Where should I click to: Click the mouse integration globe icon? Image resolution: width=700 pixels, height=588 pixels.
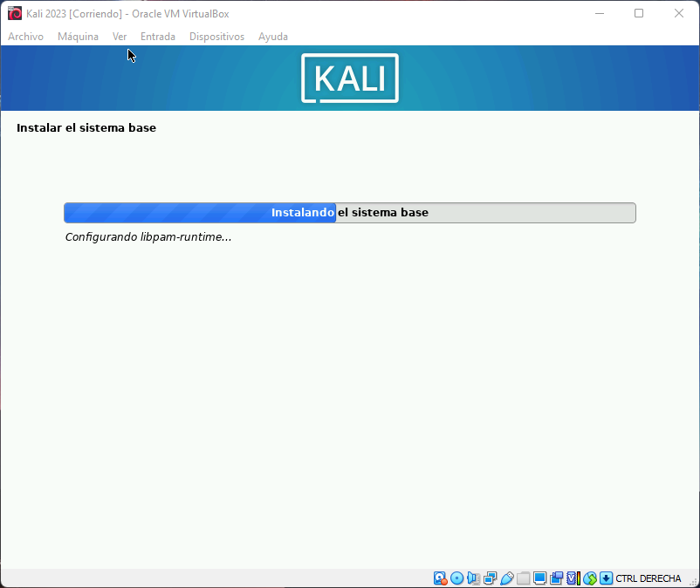coord(590,578)
